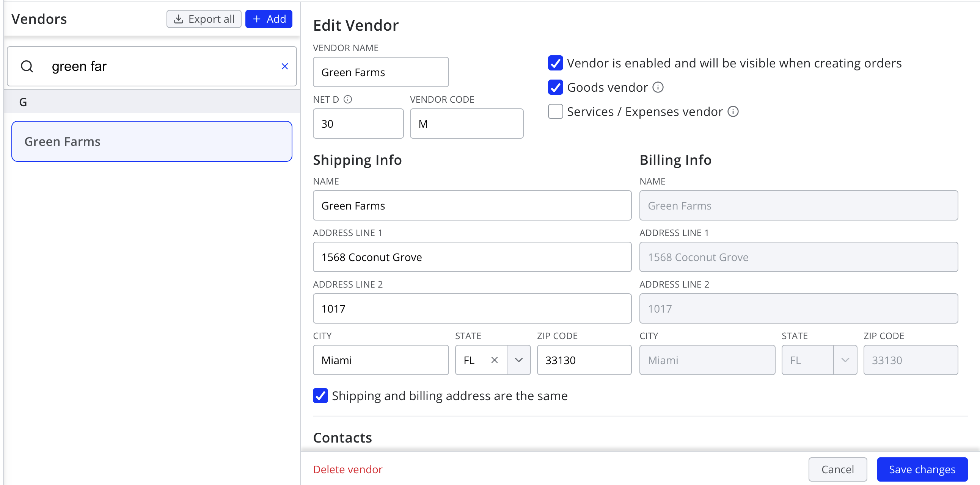The height and width of the screenshot is (485, 980).
Task: Click the Net D input showing 30
Action: [358, 124]
